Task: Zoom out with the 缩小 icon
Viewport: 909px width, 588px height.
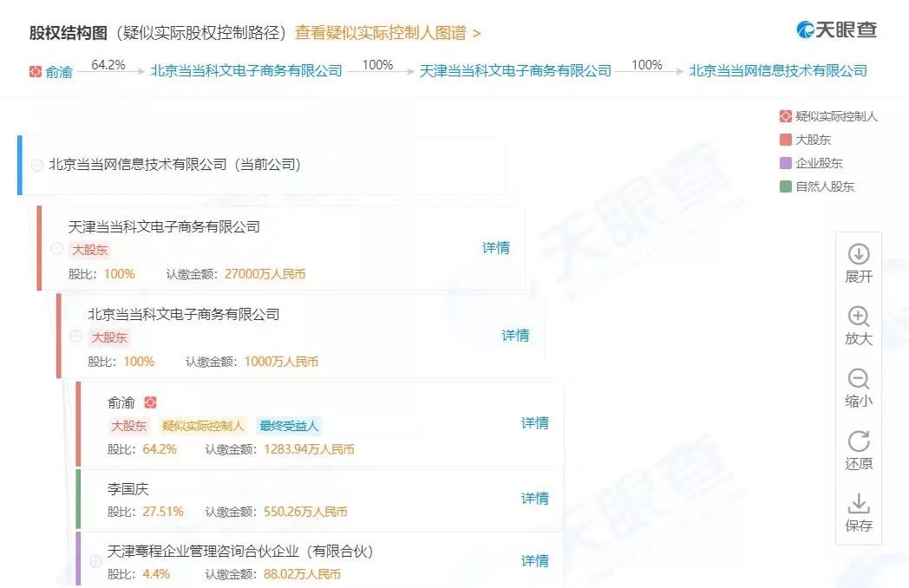Action: [x=859, y=379]
